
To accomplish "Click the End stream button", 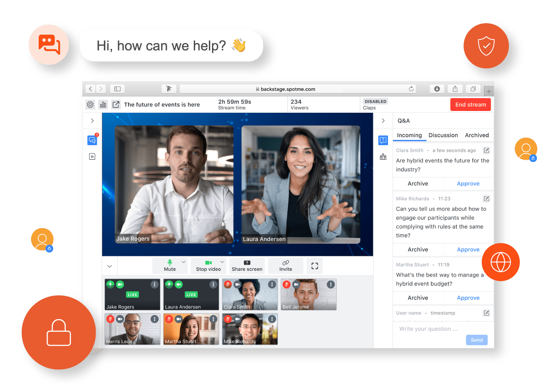I will 470,105.
